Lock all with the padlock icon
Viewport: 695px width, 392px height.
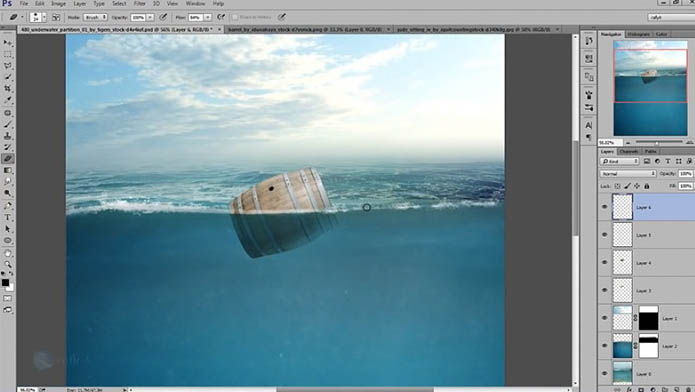click(x=647, y=186)
